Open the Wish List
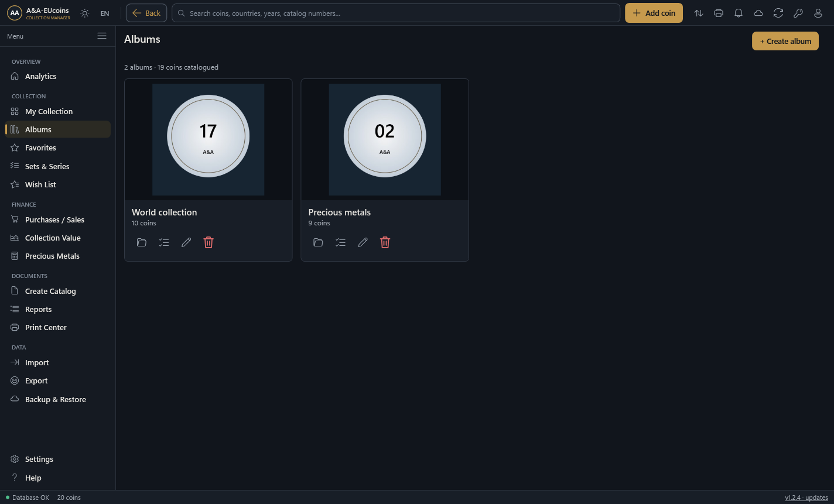 [x=57, y=184]
